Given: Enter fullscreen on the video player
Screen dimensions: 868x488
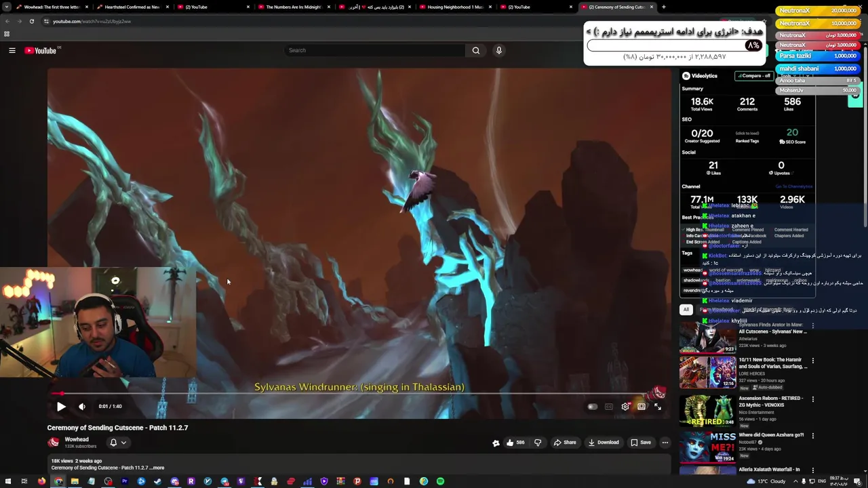Looking at the screenshot, I should coord(658,407).
